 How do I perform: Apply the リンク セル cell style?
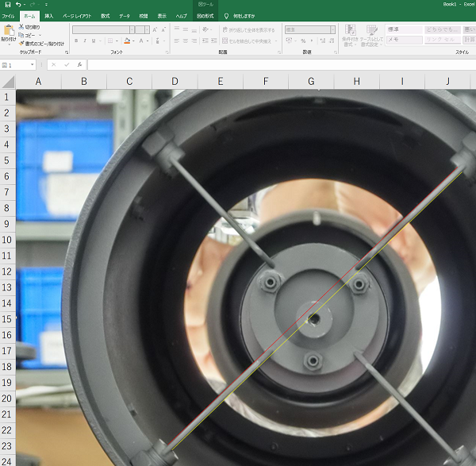tap(442, 40)
